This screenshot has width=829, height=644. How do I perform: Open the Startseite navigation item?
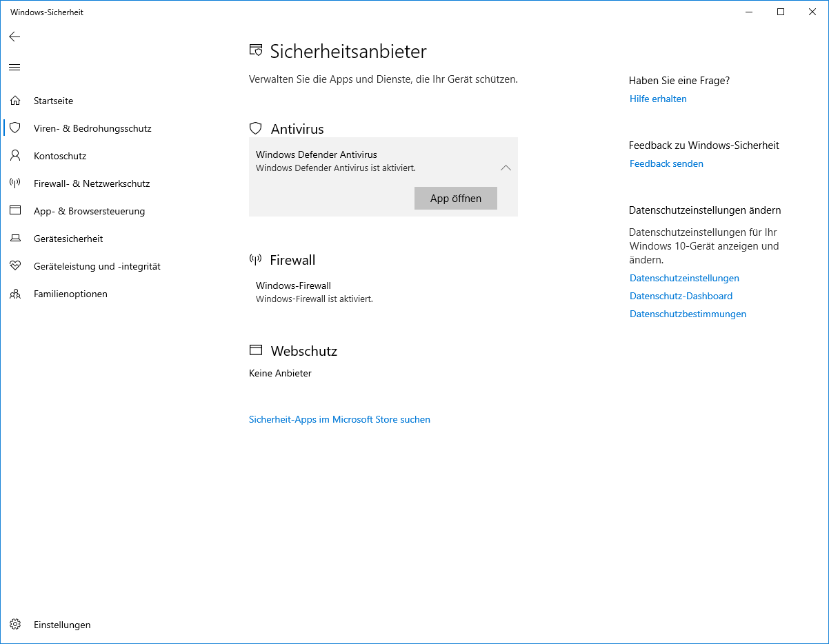[53, 101]
